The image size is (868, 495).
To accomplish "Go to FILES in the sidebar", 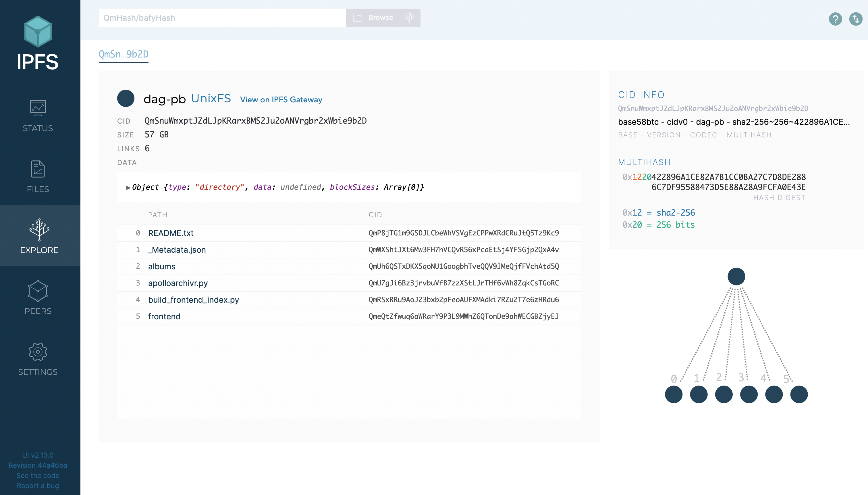I will 38,189.
